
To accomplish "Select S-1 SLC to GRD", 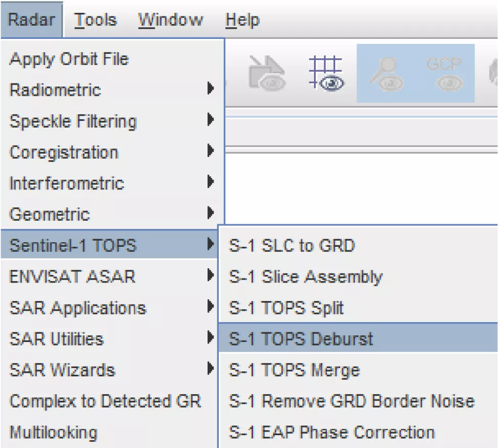I will point(358,245).
